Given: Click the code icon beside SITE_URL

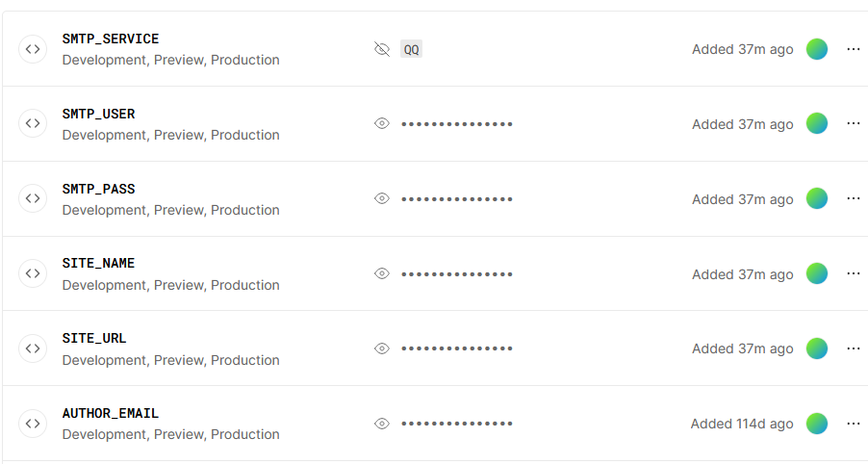Looking at the screenshot, I should pos(33,348).
